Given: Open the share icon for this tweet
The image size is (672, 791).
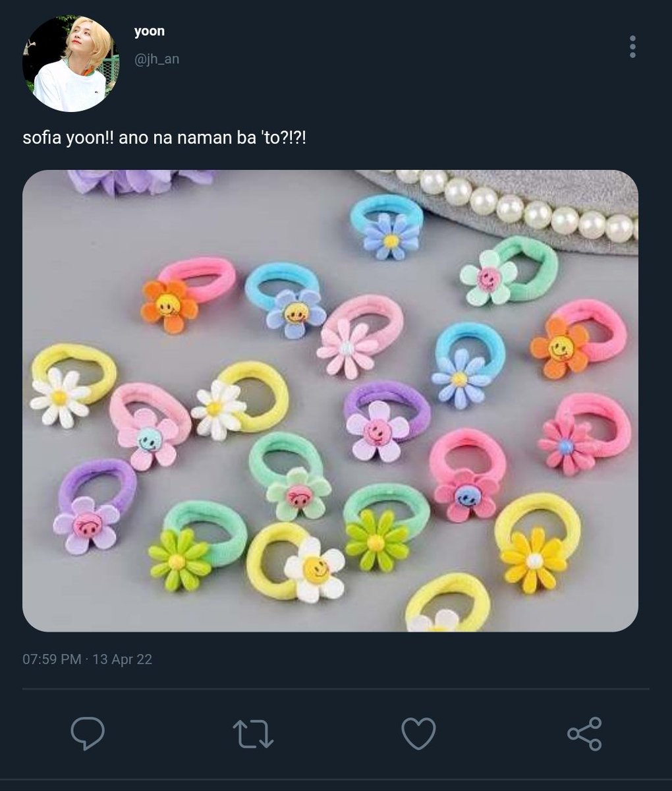Looking at the screenshot, I should [584, 734].
